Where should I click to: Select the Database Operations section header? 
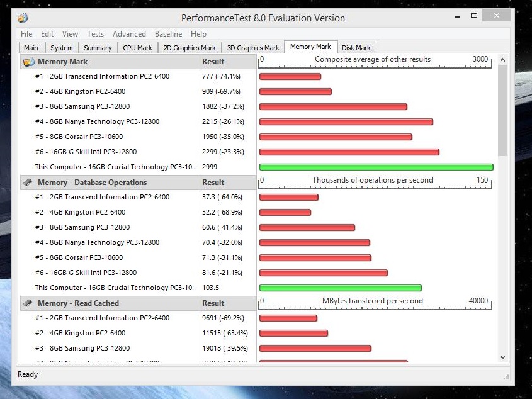[92, 183]
